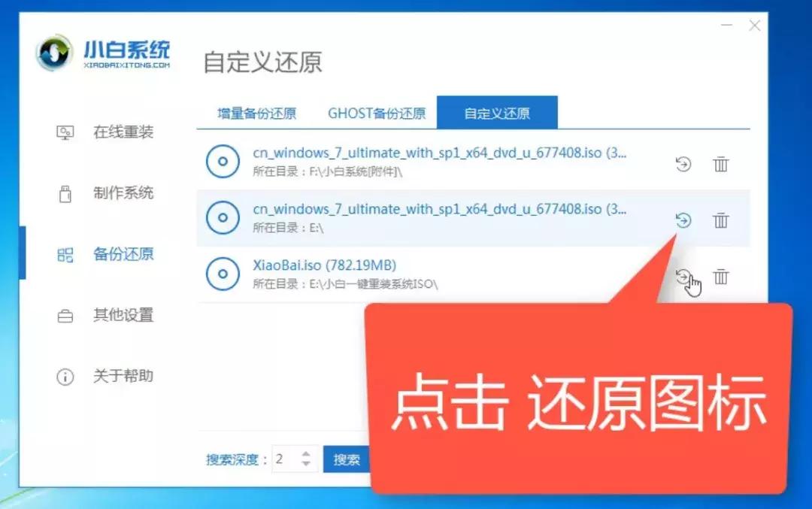This screenshot has height=509, width=812.
Task: Click the restore icon next to XiaoBai.iso
Action: (x=683, y=277)
